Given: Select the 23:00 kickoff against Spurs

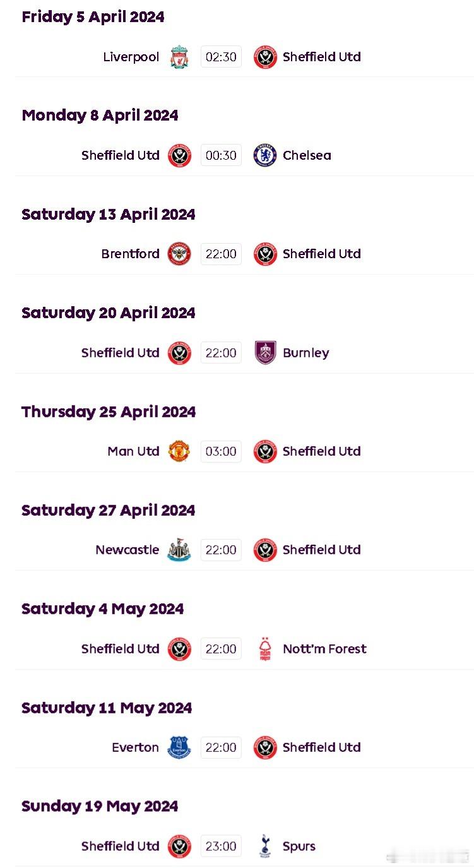Looking at the screenshot, I should pyautogui.click(x=221, y=846).
